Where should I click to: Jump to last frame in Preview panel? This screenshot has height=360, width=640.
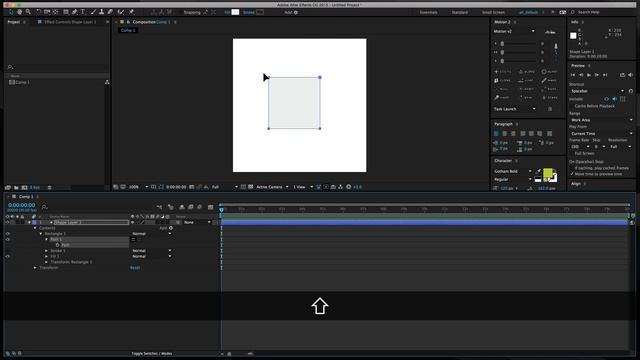(x=605, y=75)
